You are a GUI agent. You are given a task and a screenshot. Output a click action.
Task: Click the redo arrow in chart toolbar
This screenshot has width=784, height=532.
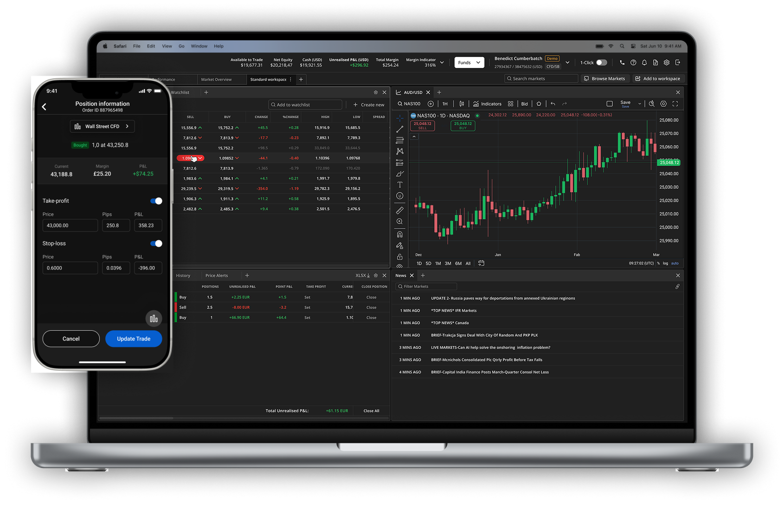(565, 104)
